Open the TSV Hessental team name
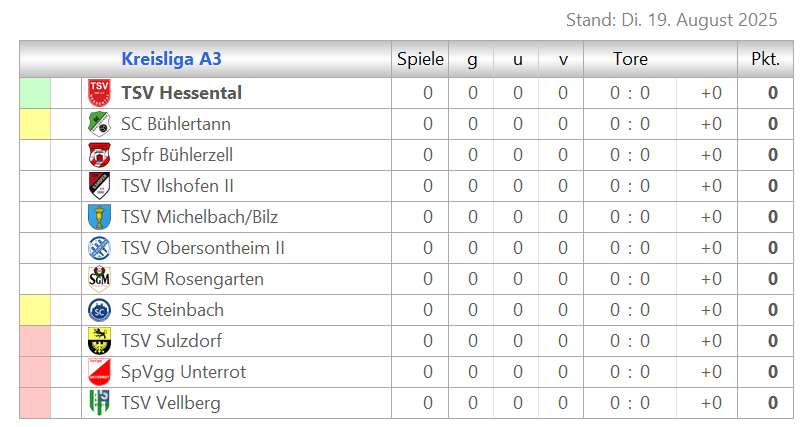 181,93
